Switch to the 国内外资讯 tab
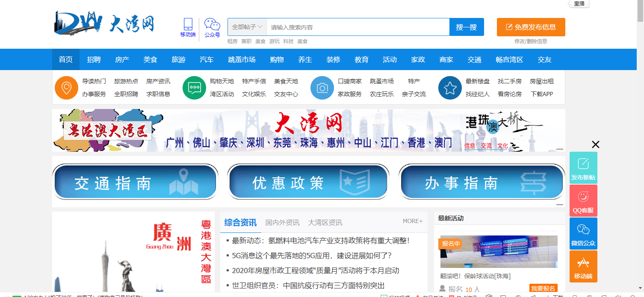This screenshot has height=297, width=644. click(282, 223)
